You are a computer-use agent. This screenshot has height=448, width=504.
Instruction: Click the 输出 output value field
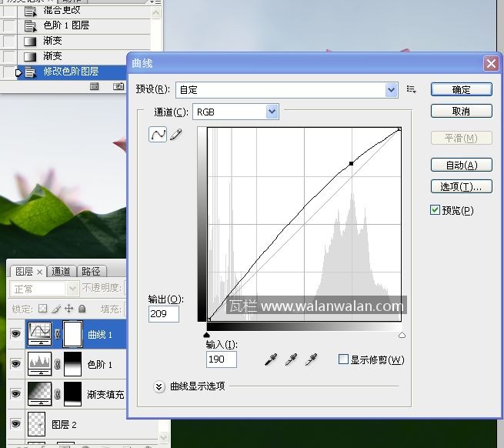click(164, 314)
